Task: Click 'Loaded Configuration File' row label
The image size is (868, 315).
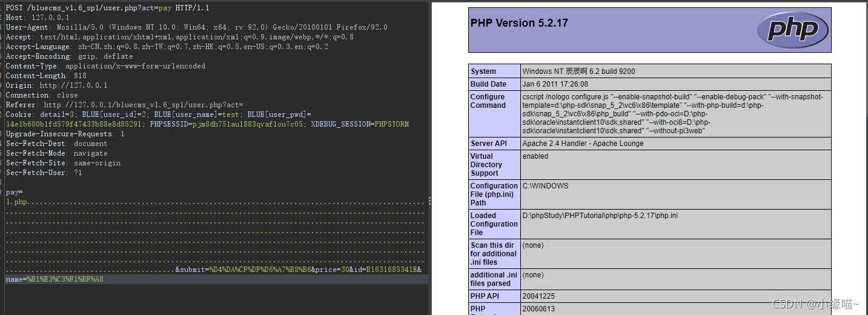Action: tap(494, 224)
